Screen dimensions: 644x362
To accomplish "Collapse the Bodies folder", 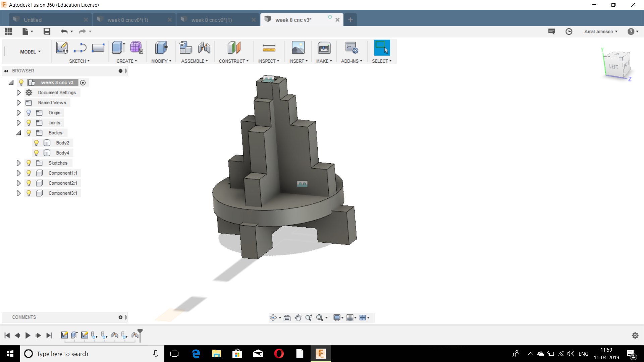I will [18, 133].
